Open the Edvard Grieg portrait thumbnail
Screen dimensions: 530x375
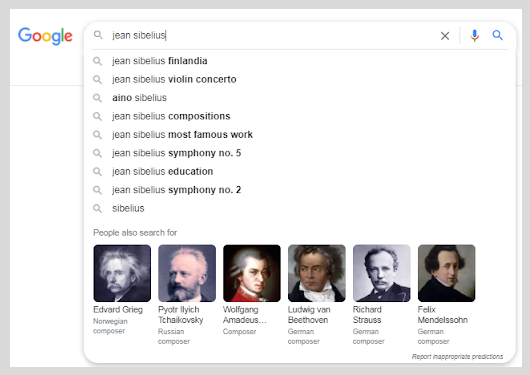tap(122, 273)
